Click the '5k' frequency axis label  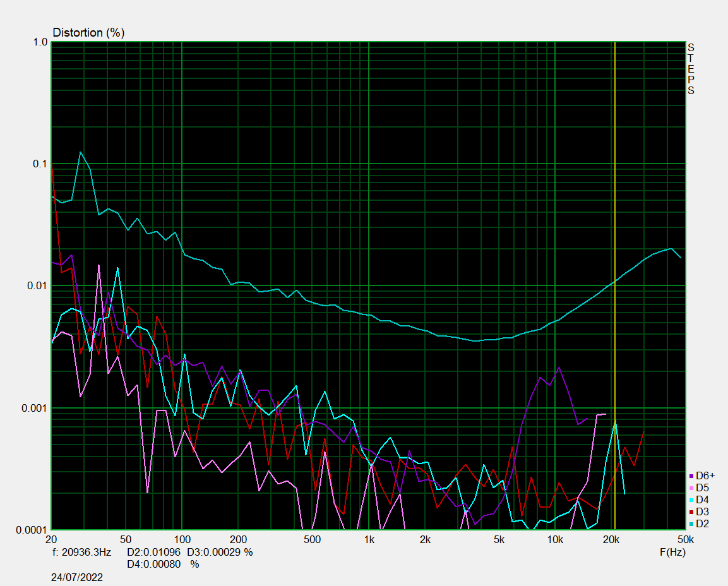pos(499,539)
